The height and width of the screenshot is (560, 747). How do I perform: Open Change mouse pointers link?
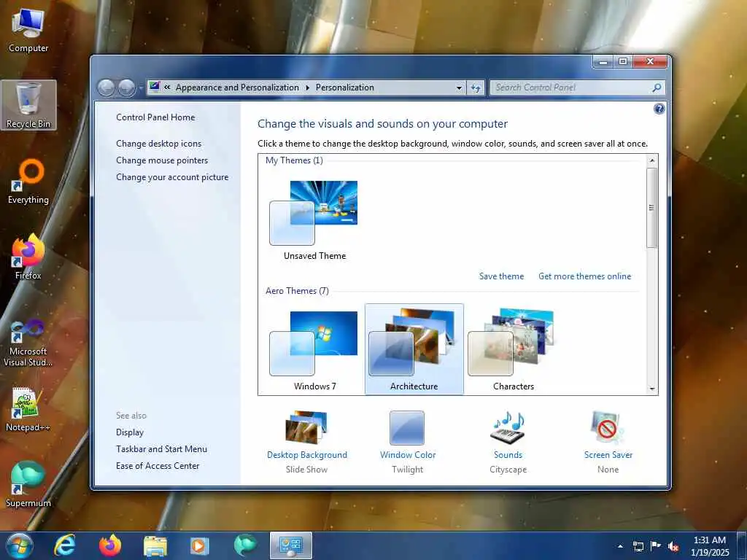pos(162,160)
